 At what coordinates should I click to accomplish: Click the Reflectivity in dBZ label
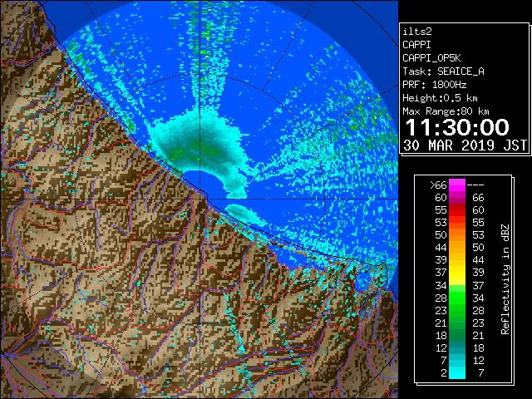[x=505, y=279]
